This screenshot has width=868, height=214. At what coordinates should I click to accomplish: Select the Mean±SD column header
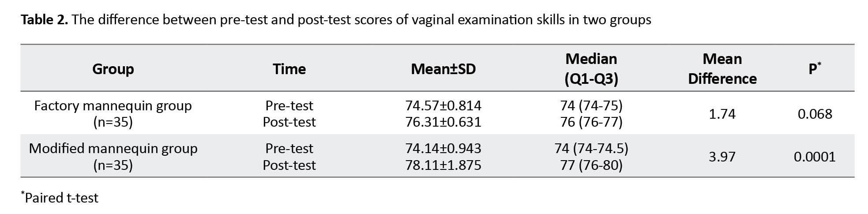[443, 69]
